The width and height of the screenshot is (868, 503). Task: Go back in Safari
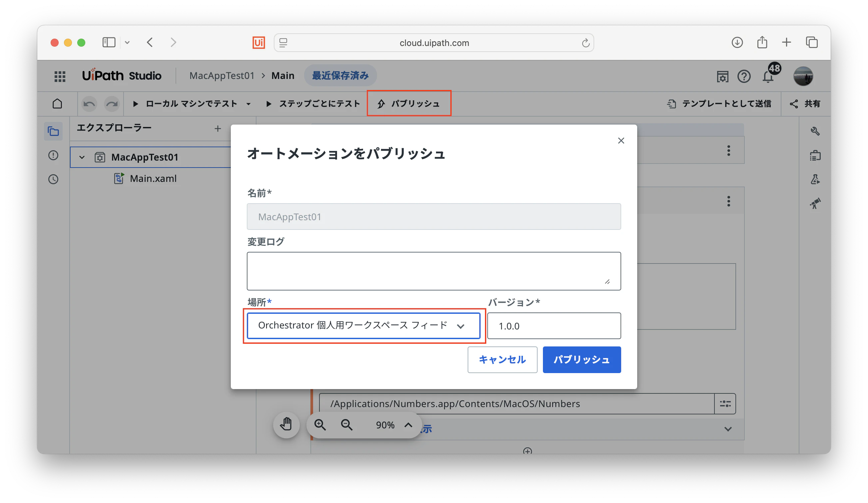[150, 42]
